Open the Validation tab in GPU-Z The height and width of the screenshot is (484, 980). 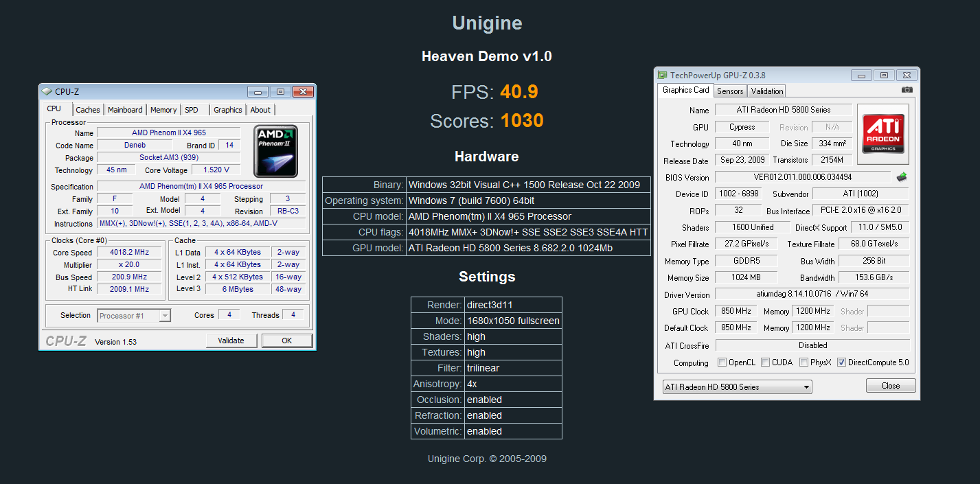(767, 91)
